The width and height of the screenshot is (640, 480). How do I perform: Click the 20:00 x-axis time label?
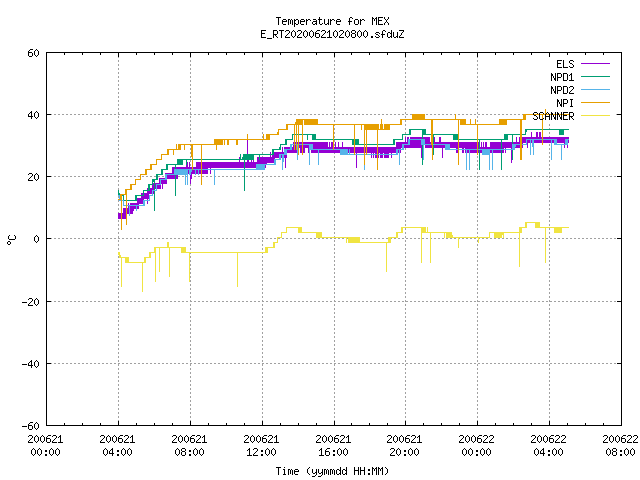pyautogui.click(x=404, y=452)
